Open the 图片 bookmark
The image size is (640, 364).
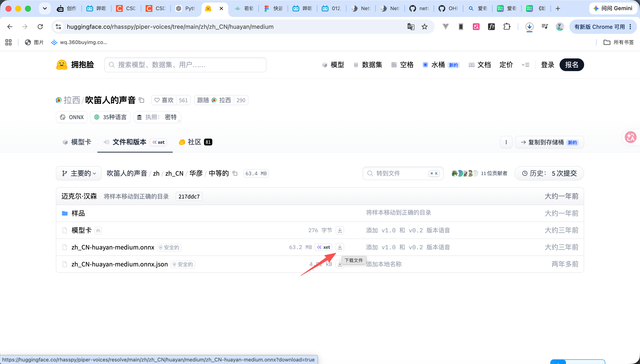click(x=34, y=42)
